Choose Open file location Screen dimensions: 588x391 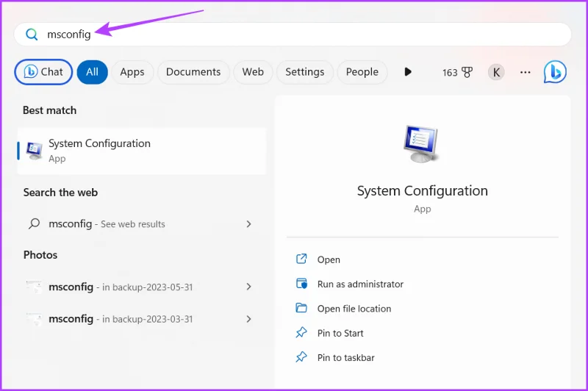[354, 309]
